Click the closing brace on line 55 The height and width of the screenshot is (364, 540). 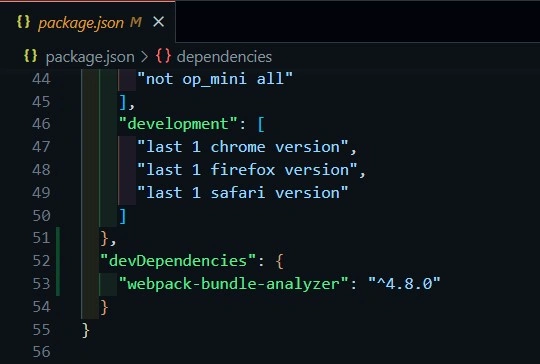coord(86,330)
